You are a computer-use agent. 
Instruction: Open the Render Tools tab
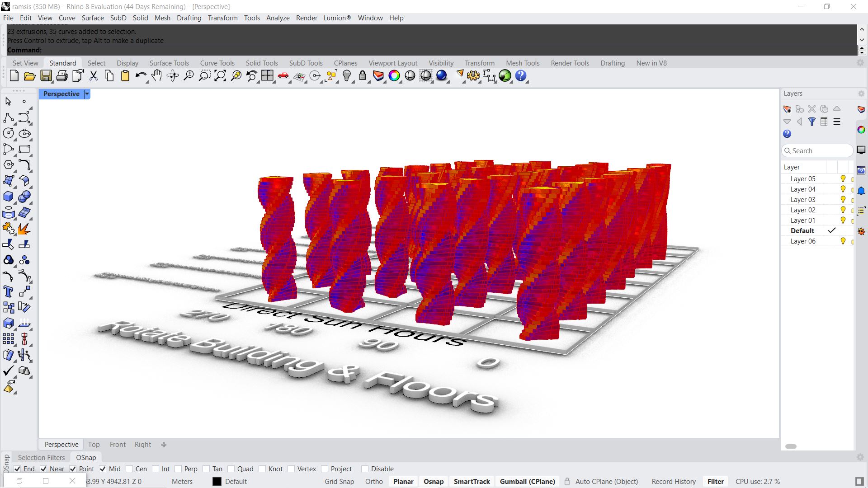tap(569, 62)
